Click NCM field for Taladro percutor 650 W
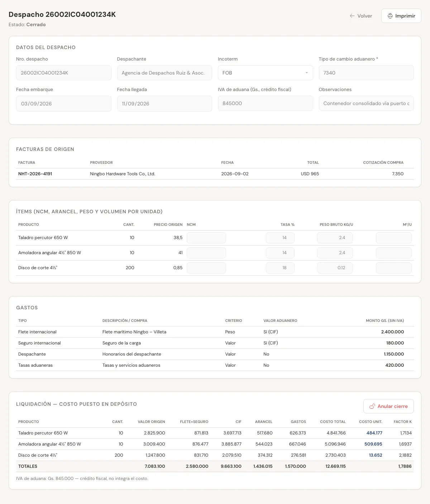This screenshot has height=504, width=430. click(206, 238)
